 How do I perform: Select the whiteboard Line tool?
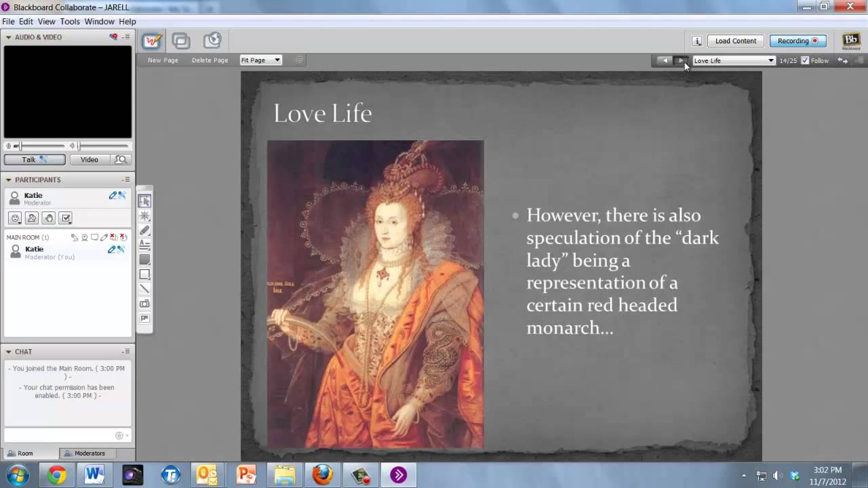click(x=144, y=289)
